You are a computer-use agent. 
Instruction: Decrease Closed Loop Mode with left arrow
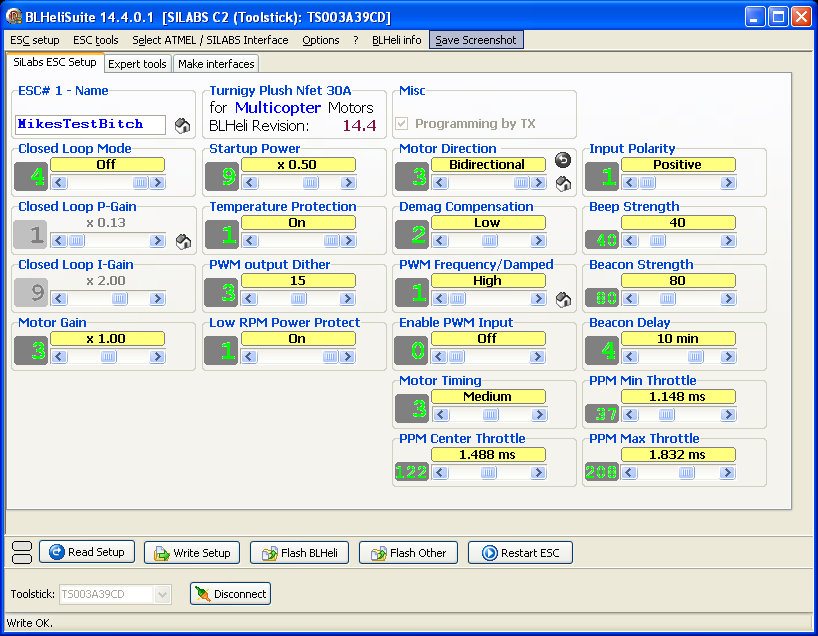point(58,183)
